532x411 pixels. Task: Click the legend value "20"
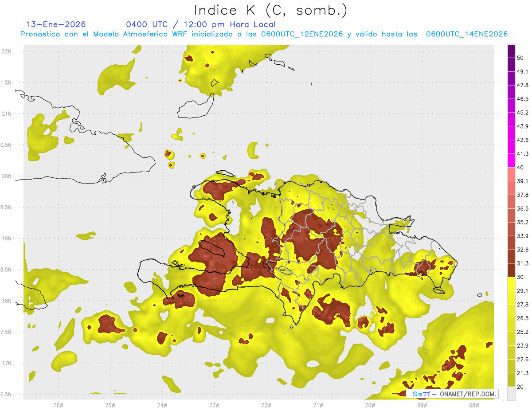(x=520, y=387)
